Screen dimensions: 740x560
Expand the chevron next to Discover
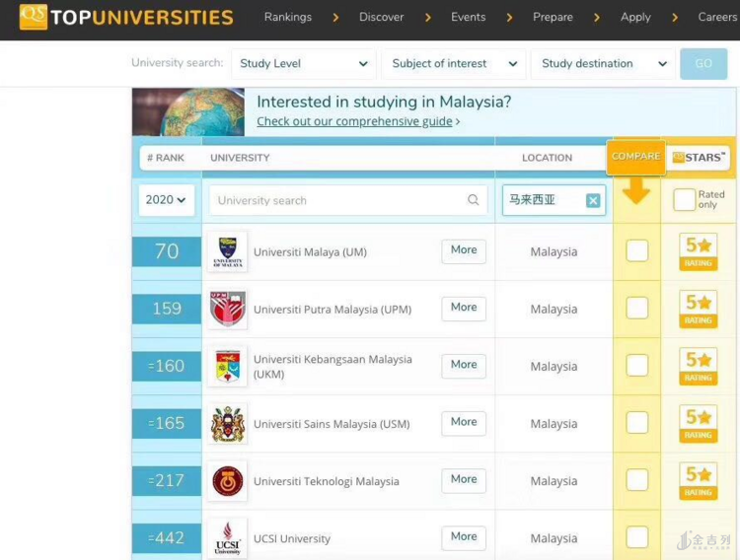click(428, 18)
